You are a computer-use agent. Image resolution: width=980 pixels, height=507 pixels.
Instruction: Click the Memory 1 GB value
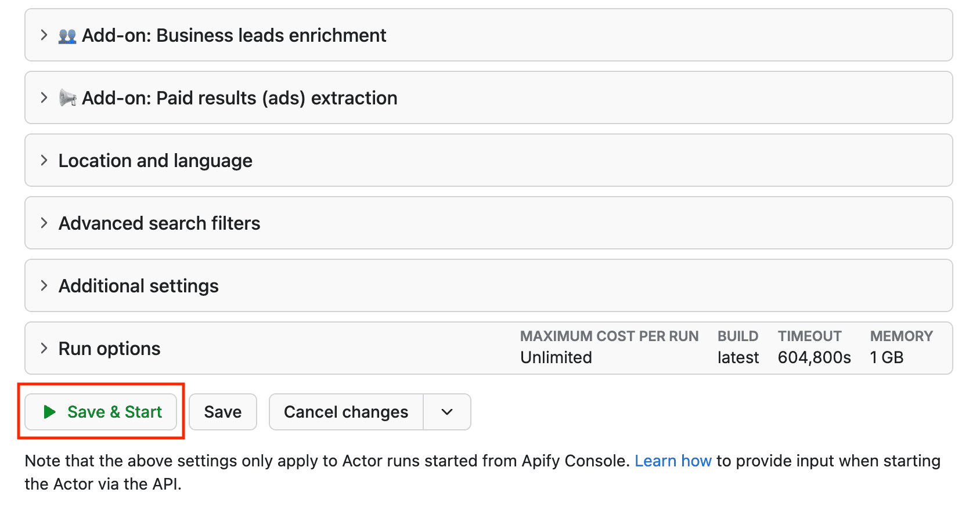[x=887, y=357]
